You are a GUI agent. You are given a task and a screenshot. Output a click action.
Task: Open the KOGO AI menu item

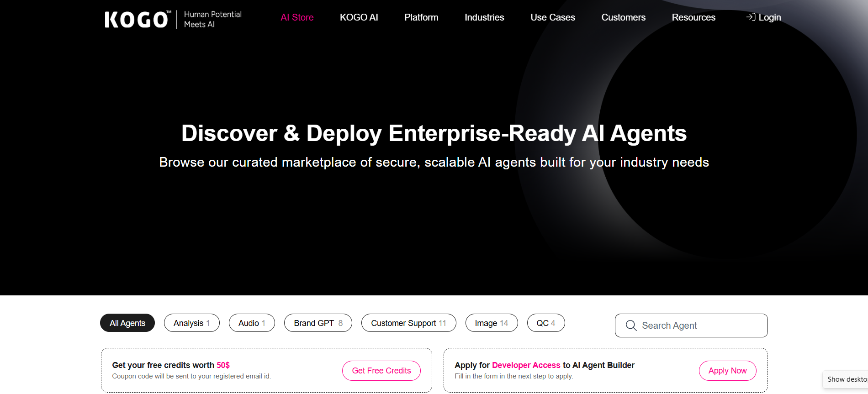click(x=359, y=17)
